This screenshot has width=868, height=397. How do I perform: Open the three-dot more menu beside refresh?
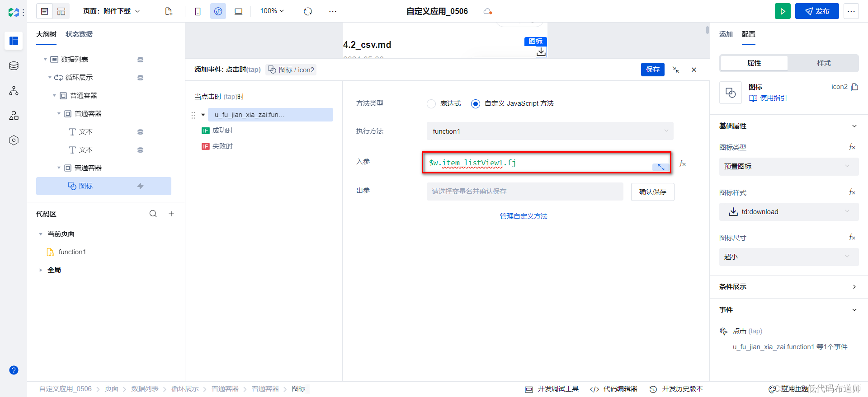coord(333,11)
